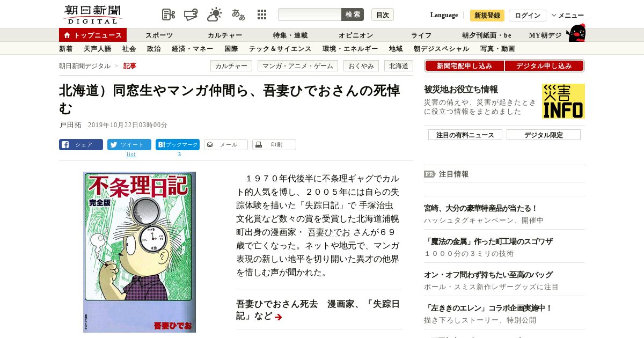Viewport: 644px width, 338px height.
Task: Open the news list document icon
Action: coord(169,14)
